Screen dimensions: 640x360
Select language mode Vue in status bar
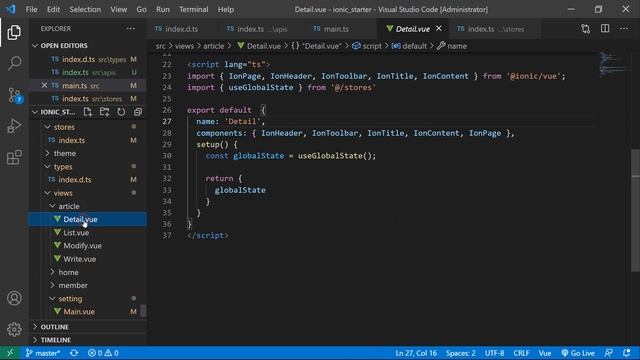click(x=545, y=353)
